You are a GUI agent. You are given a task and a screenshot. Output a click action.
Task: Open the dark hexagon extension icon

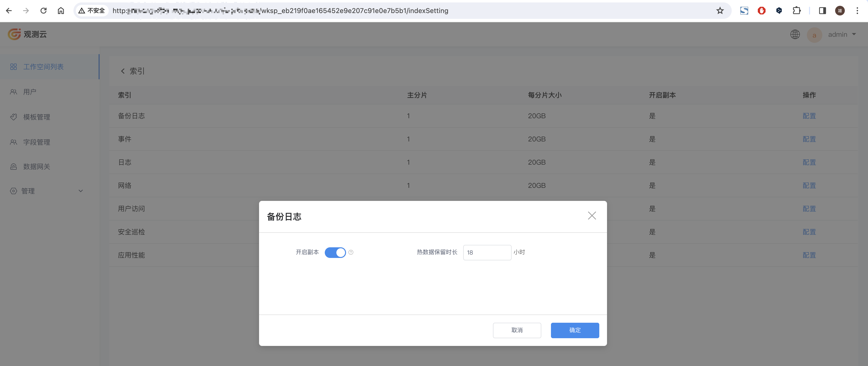tap(779, 11)
